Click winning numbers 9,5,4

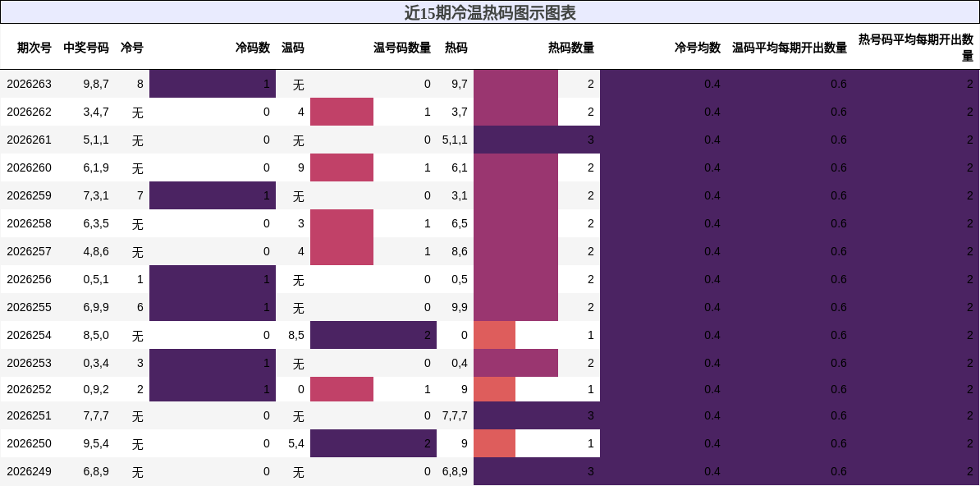[96, 443]
